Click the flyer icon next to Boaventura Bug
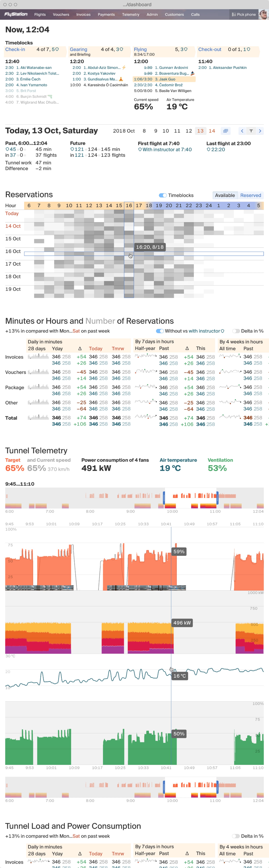This screenshot has height=868, width=269. [x=192, y=73]
